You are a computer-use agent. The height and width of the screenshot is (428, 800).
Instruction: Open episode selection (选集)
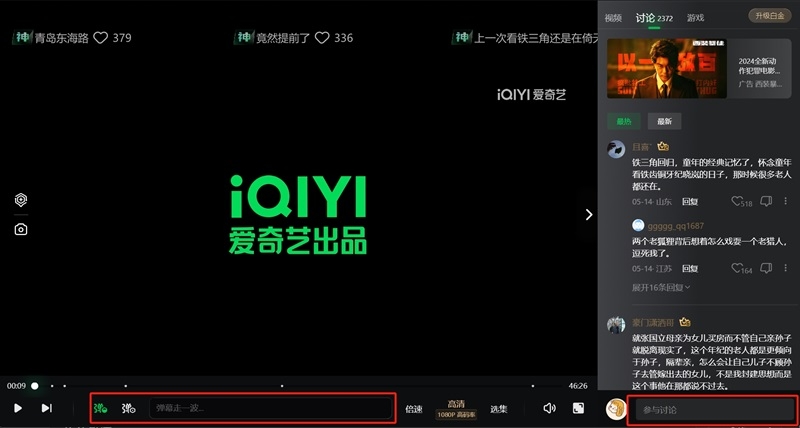coord(498,409)
